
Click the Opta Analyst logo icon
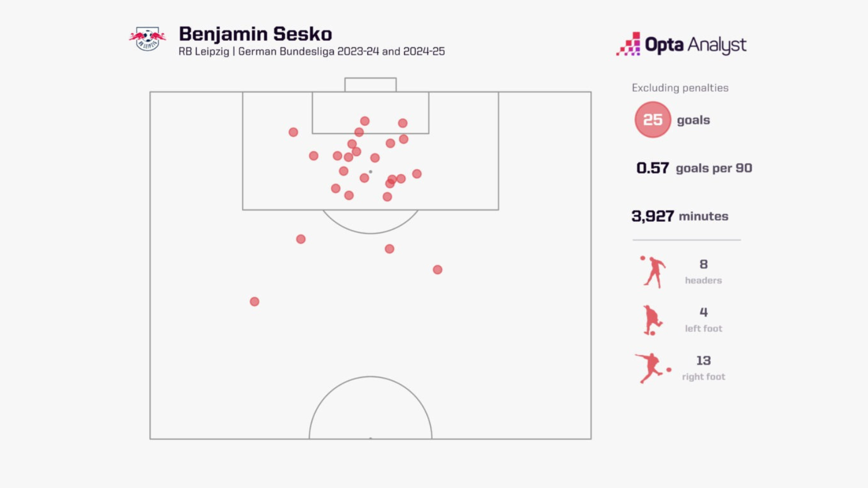pos(628,44)
